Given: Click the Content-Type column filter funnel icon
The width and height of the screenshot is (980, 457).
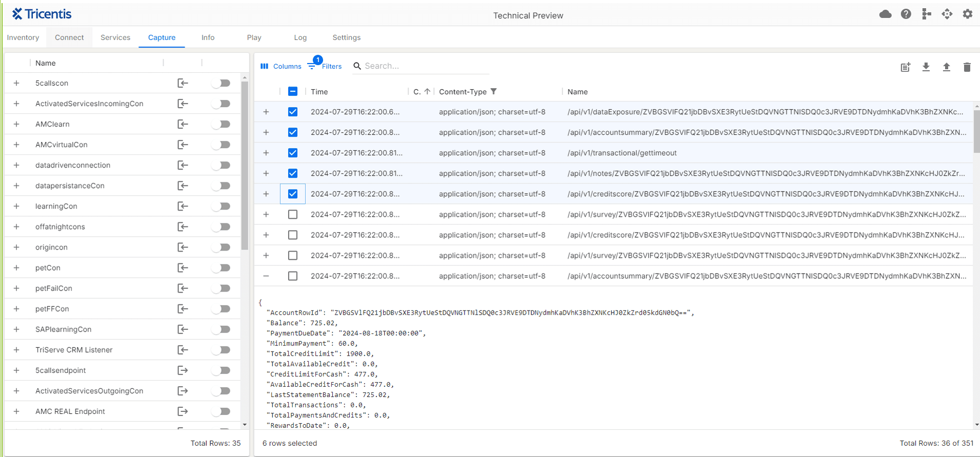Looking at the screenshot, I should (493, 92).
